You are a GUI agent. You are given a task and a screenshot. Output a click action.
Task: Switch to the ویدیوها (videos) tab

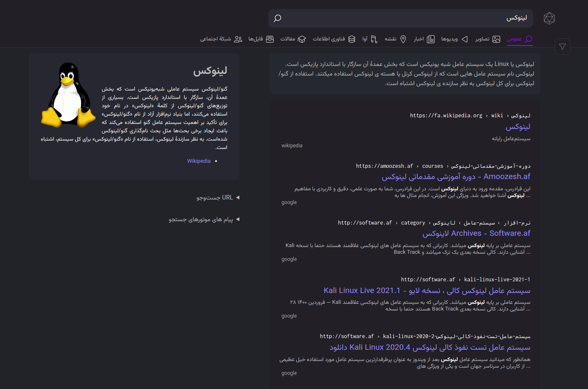(x=455, y=39)
